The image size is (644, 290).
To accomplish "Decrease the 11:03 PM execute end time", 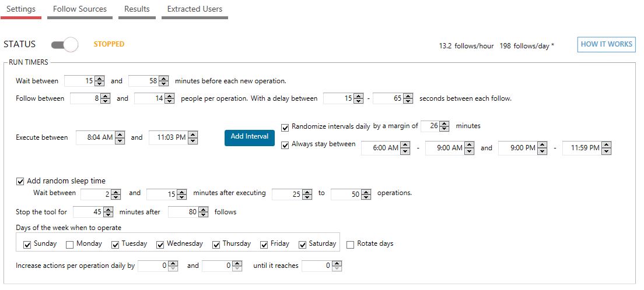I will (192, 140).
